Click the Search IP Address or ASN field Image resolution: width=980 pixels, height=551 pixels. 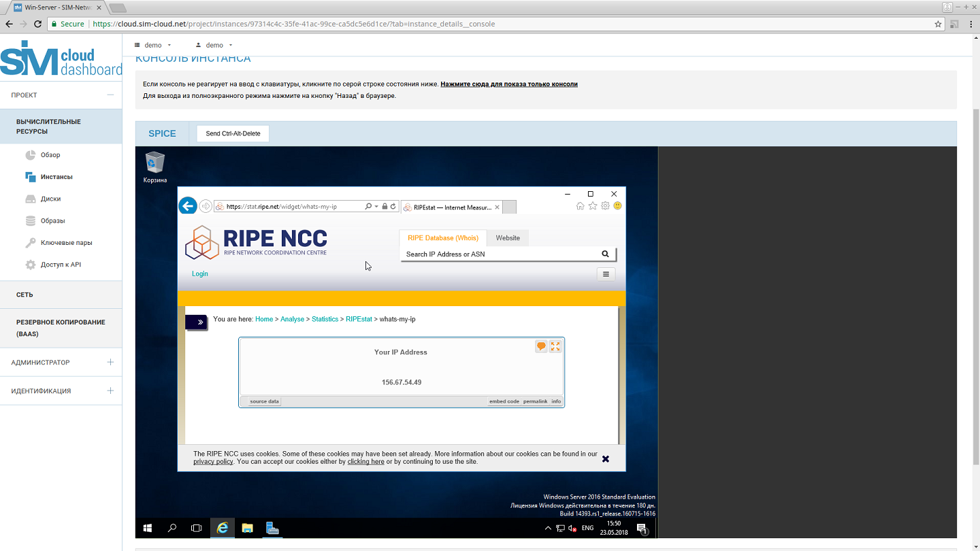(500, 254)
